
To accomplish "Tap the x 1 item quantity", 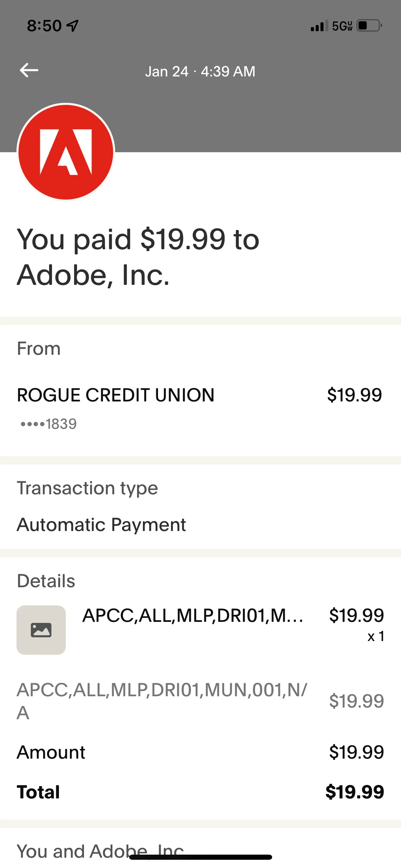I will point(376,636).
